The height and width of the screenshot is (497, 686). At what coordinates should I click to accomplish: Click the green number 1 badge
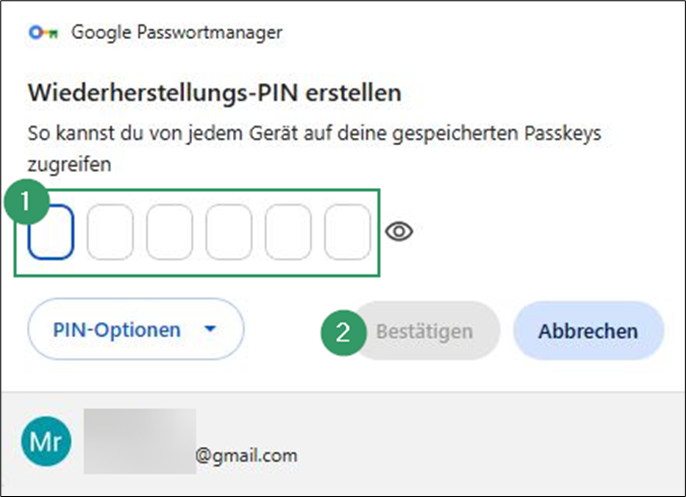click(26, 202)
